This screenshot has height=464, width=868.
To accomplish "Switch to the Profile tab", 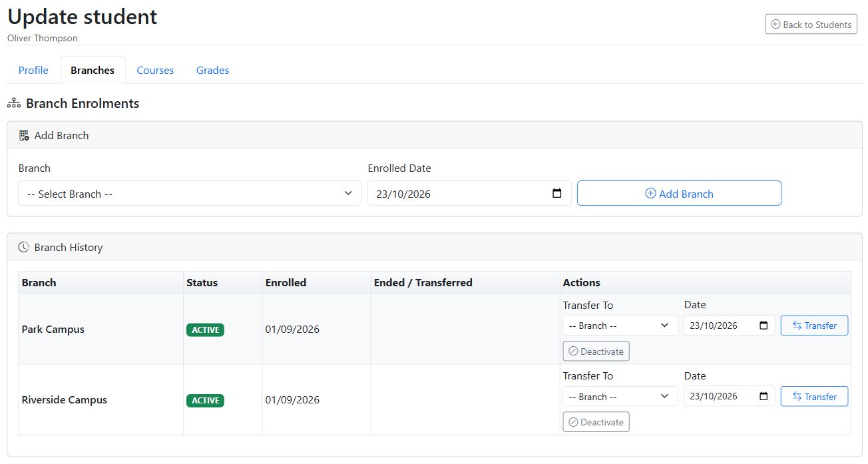I will (33, 70).
